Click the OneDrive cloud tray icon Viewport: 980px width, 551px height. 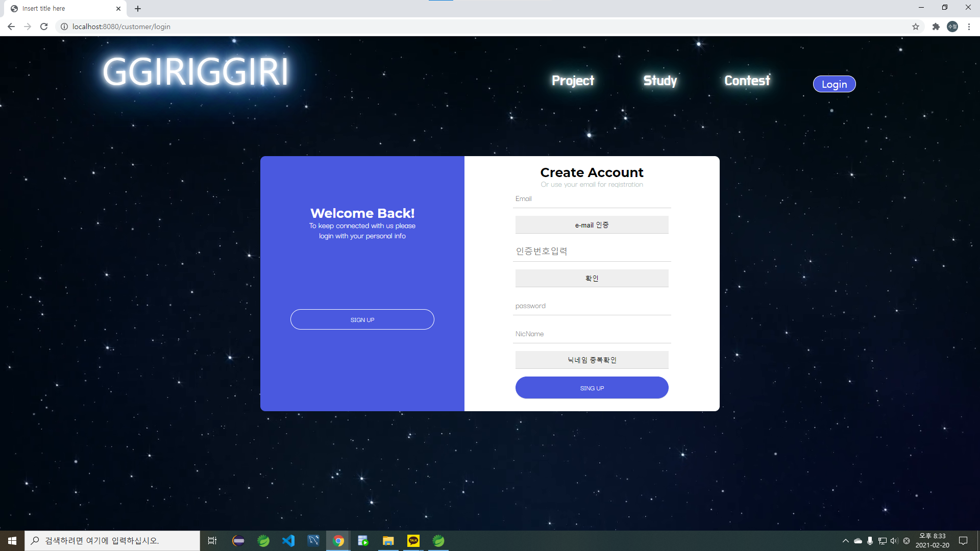pos(858,541)
